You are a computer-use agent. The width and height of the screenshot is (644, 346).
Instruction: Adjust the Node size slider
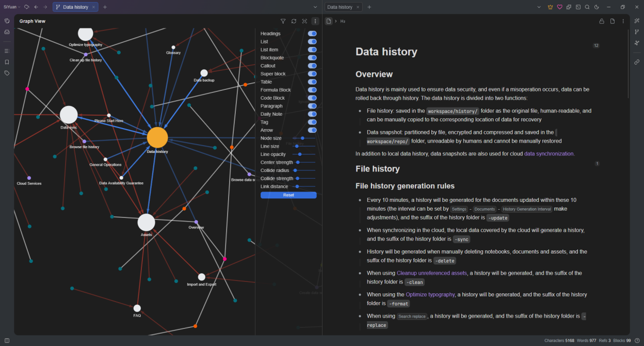[x=304, y=138]
